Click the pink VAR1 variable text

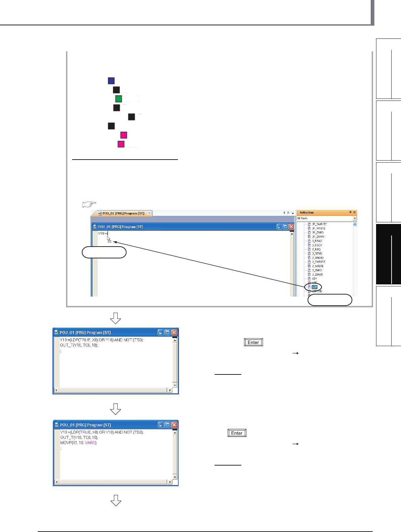point(90,443)
